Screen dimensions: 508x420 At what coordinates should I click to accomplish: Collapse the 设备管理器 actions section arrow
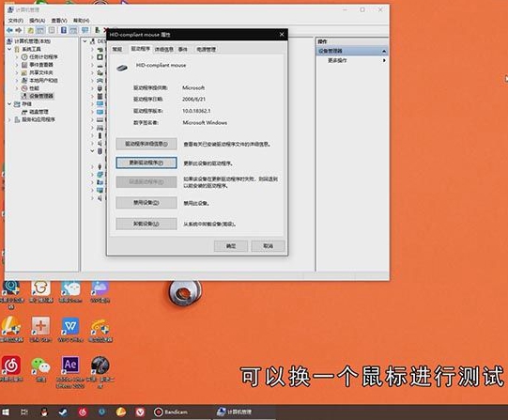pyautogui.click(x=384, y=51)
